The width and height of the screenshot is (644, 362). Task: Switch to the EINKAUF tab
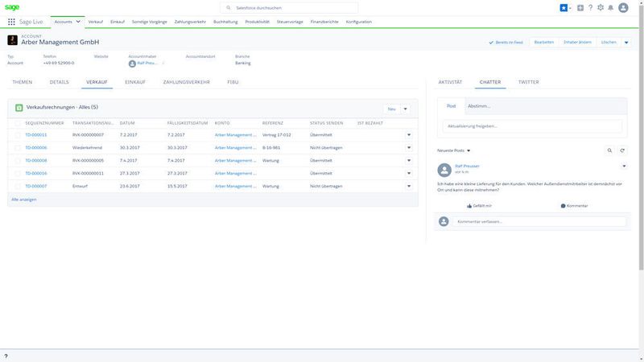click(135, 82)
